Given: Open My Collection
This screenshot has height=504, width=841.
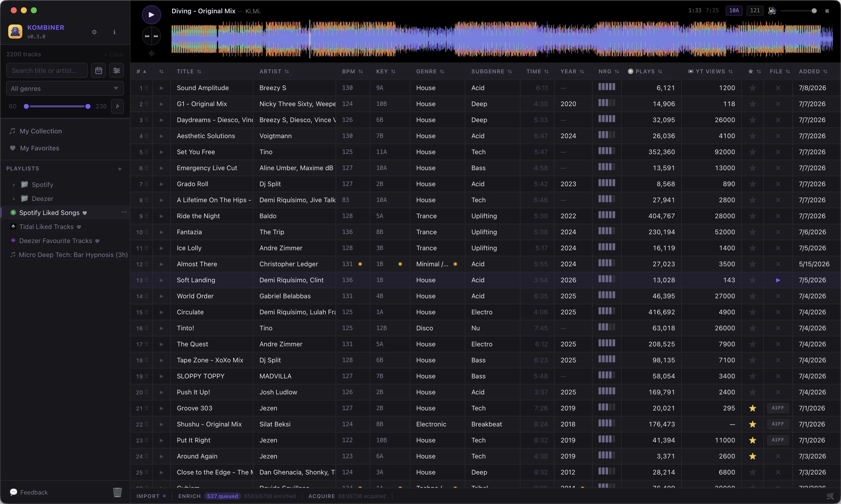Looking at the screenshot, I should (x=41, y=131).
